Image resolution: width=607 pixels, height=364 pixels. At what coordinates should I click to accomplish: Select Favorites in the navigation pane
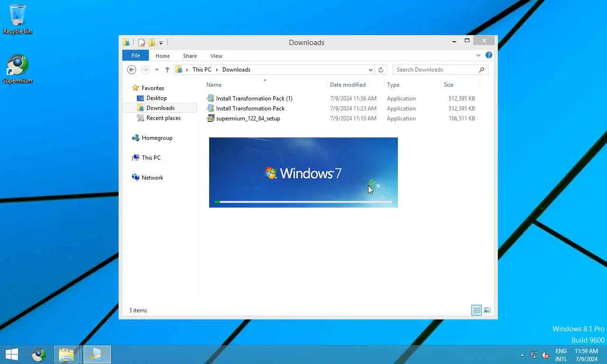153,88
